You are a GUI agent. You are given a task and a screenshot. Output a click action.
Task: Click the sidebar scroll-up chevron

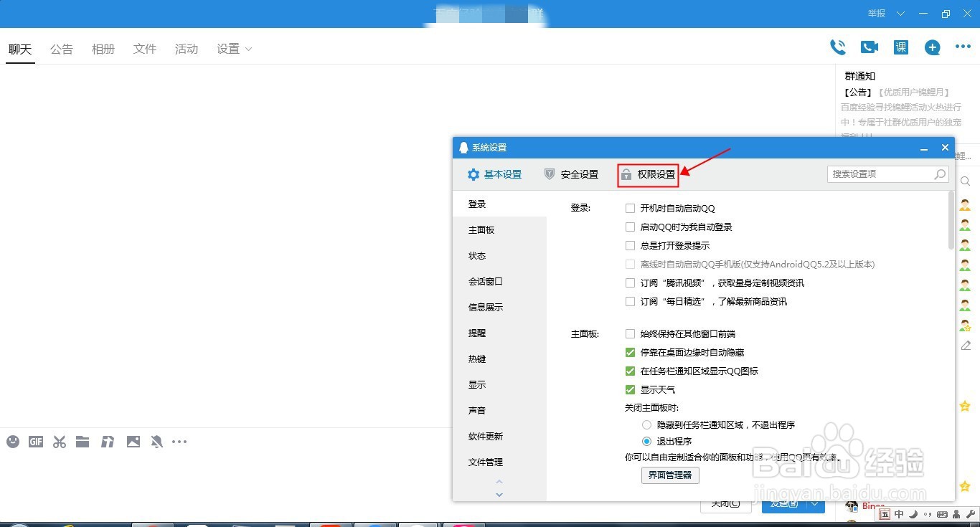499,482
